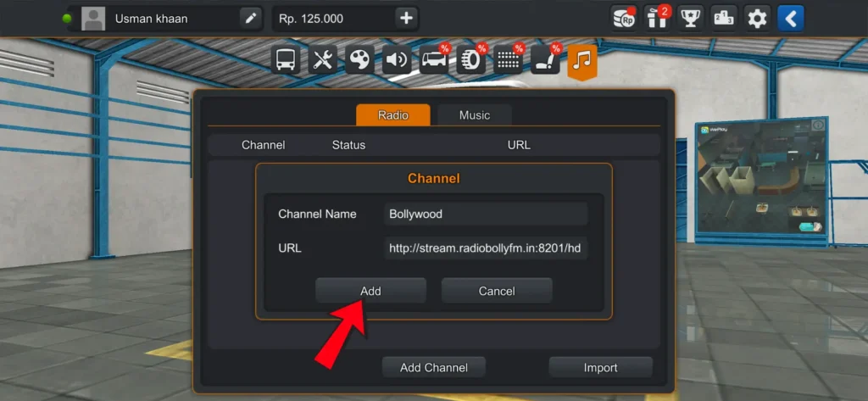
Task: Open the discounted seat icon
Action: pos(545,60)
